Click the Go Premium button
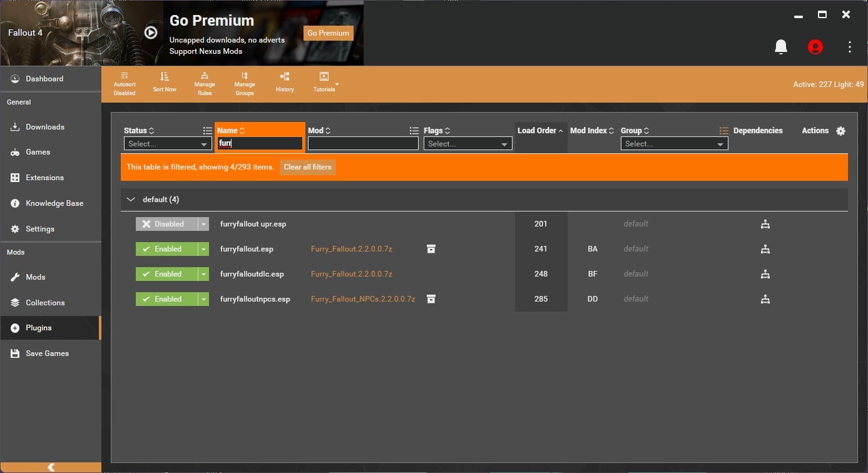This screenshot has width=868, height=473. tap(329, 33)
